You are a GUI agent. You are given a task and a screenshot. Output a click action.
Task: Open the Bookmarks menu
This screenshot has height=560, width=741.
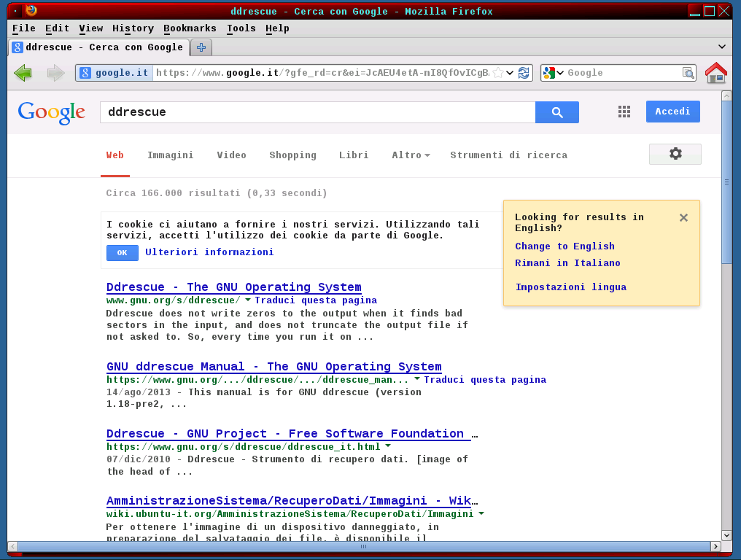[190, 28]
